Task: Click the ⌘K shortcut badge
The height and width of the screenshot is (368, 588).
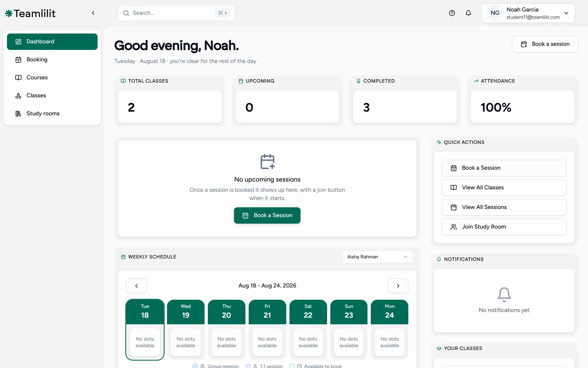Action: click(x=223, y=13)
